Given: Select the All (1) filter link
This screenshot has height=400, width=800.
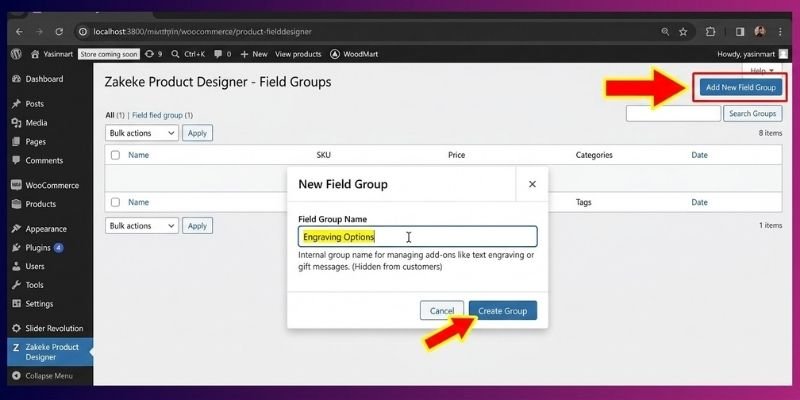Looking at the screenshot, I should [x=115, y=115].
